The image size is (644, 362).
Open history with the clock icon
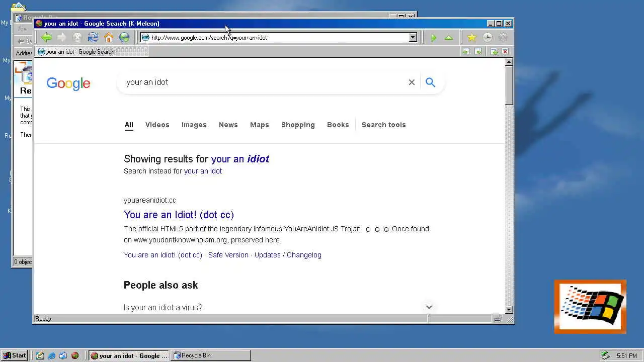tap(487, 37)
